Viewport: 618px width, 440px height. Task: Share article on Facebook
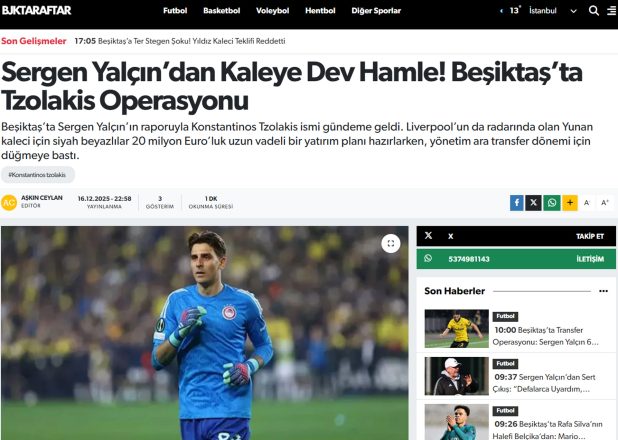tap(517, 203)
